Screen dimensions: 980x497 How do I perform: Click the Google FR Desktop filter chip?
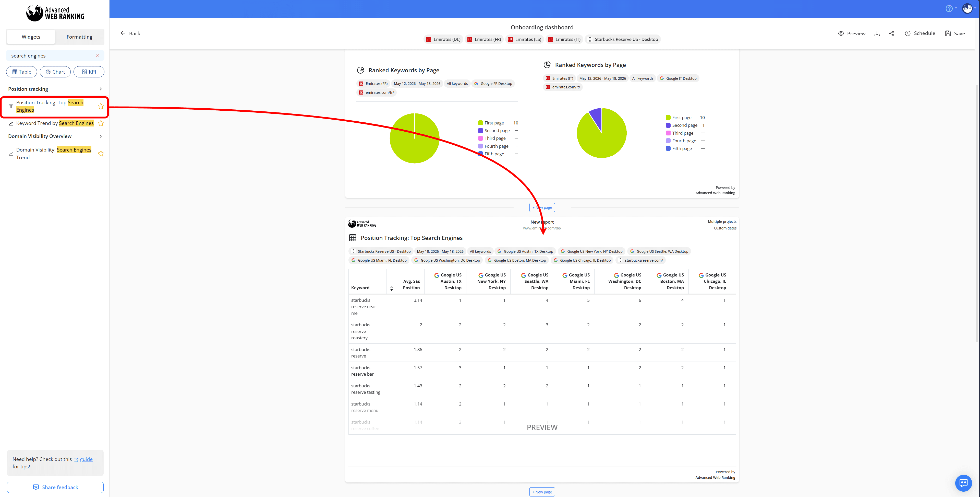[x=493, y=83]
